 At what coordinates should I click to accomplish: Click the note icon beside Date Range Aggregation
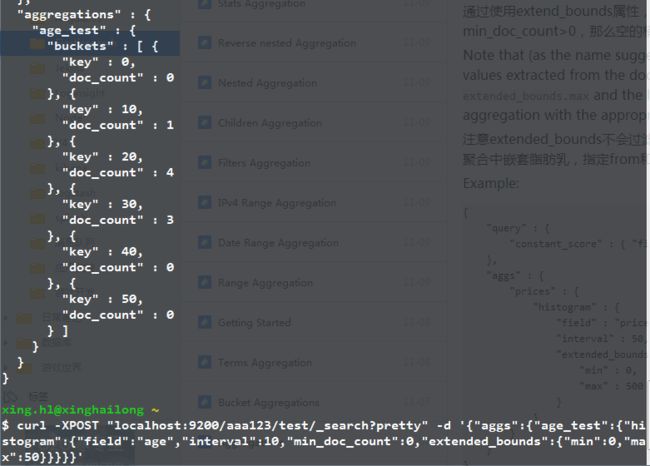(x=204, y=243)
